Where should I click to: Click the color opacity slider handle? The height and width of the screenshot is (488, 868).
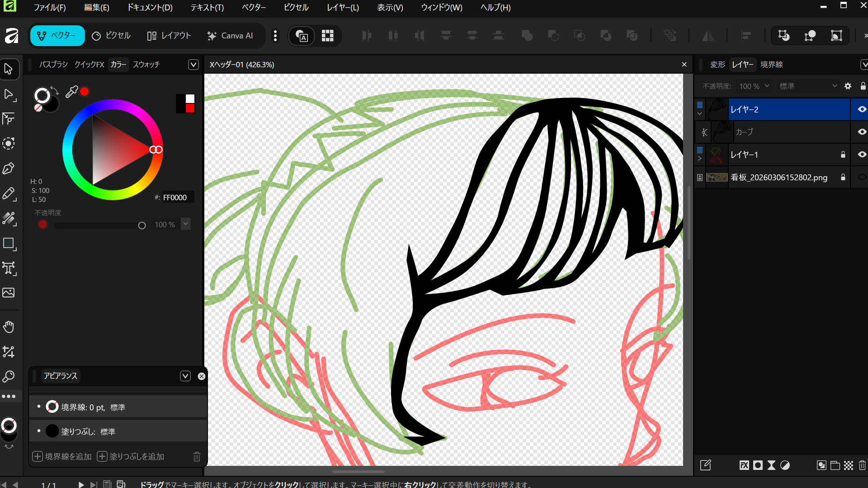tap(142, 225)
